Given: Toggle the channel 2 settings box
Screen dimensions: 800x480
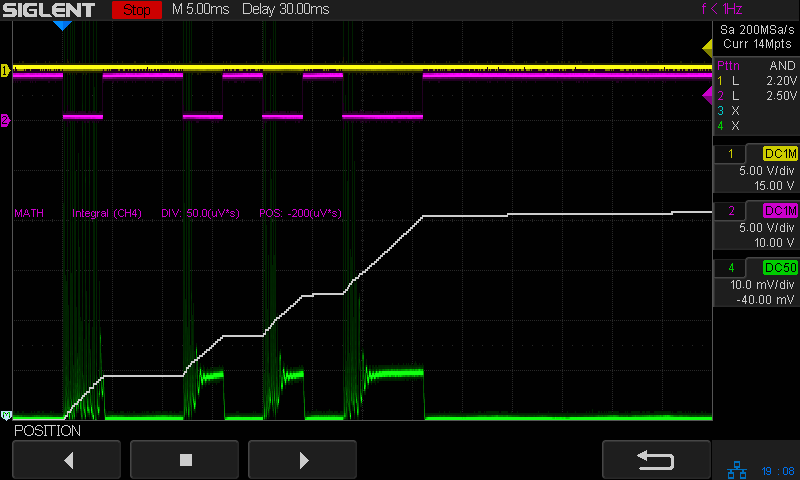Looking at the screenshot, I should pyautogui.click(x=756, y=226).
